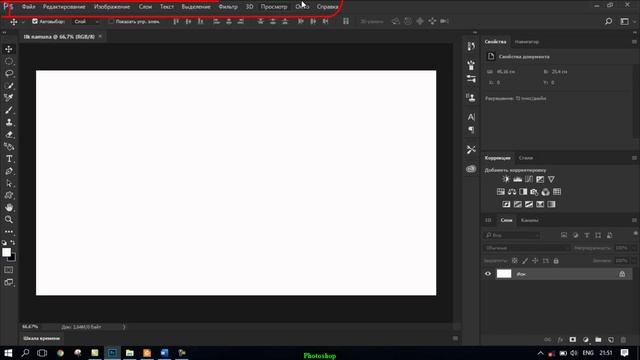This screenshot has width=640, height=360.
Task: Toggle lock-all padlock in Layers lock row
Action: 556,260
